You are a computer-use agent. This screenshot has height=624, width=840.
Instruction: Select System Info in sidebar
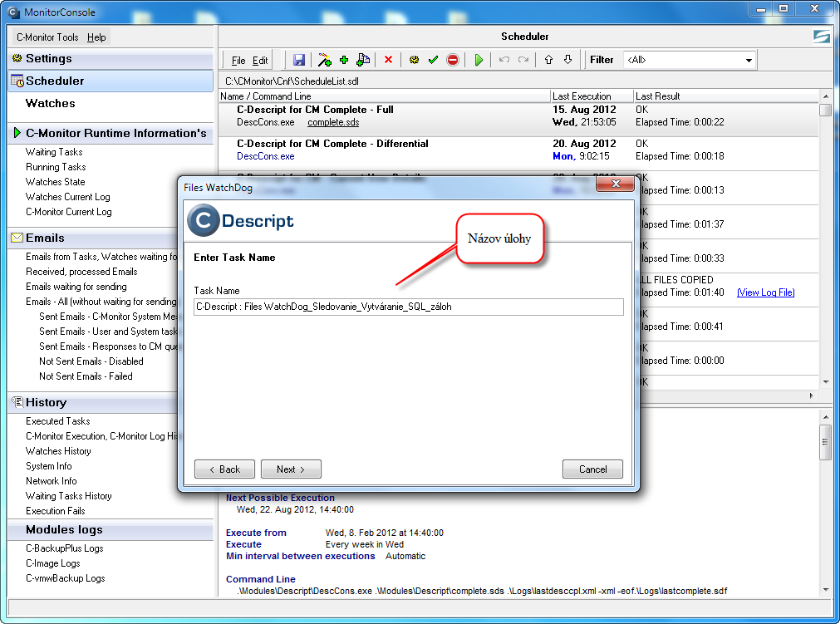(49, 466)
